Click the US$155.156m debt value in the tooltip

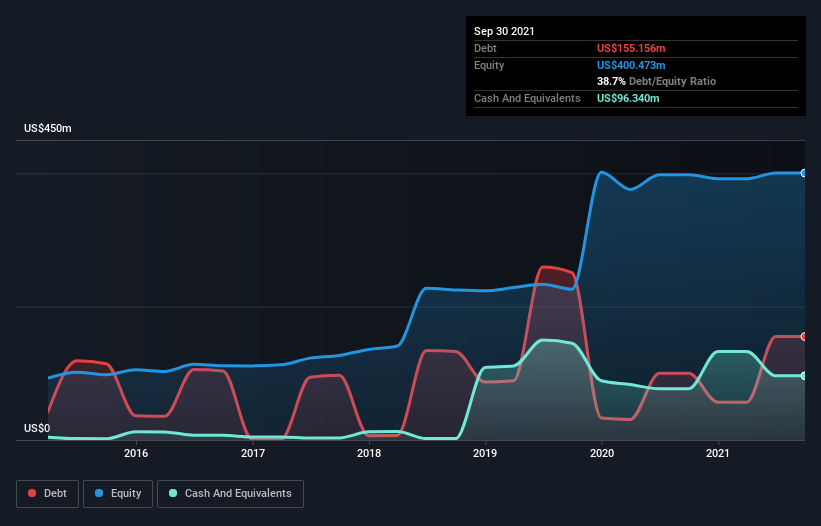[x=631, y=48]
